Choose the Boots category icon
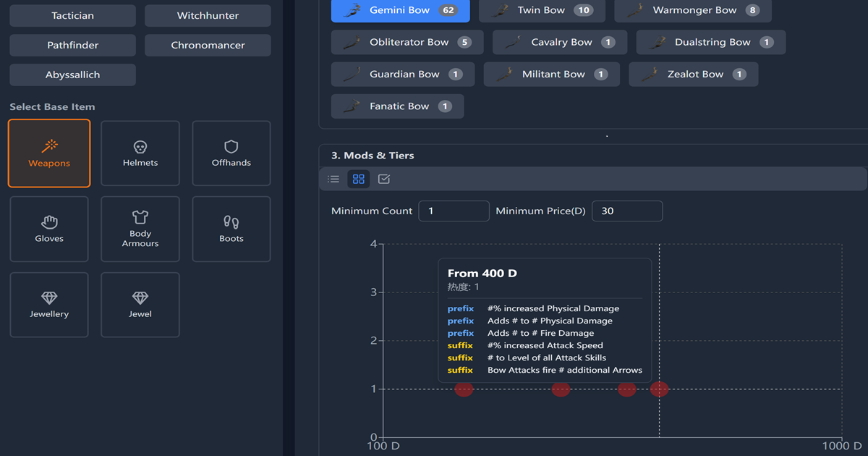The height and width of the screenshot is (456, 868). click(231, 223)
